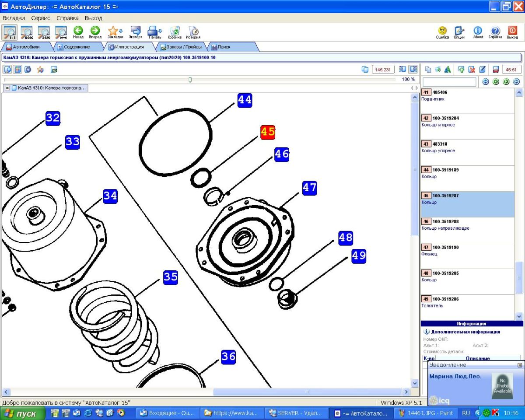This screenshot has height=420, width=525.
Task: Set illustration zoom to 50%
Action: (x=27, y=32)
